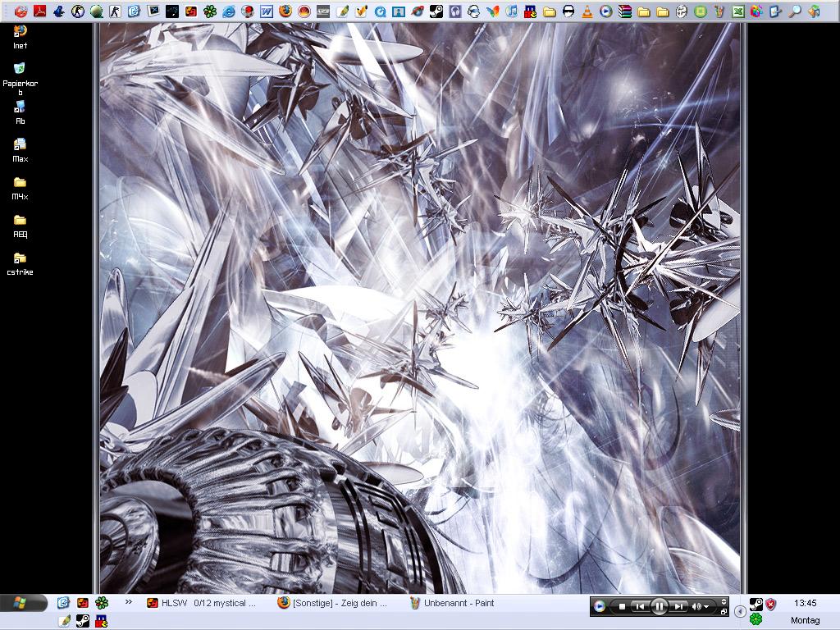Open Steam from the top launcher bar
Viewport: 840px width, 630px height.
pyautogui.click(x=436, y=11)
